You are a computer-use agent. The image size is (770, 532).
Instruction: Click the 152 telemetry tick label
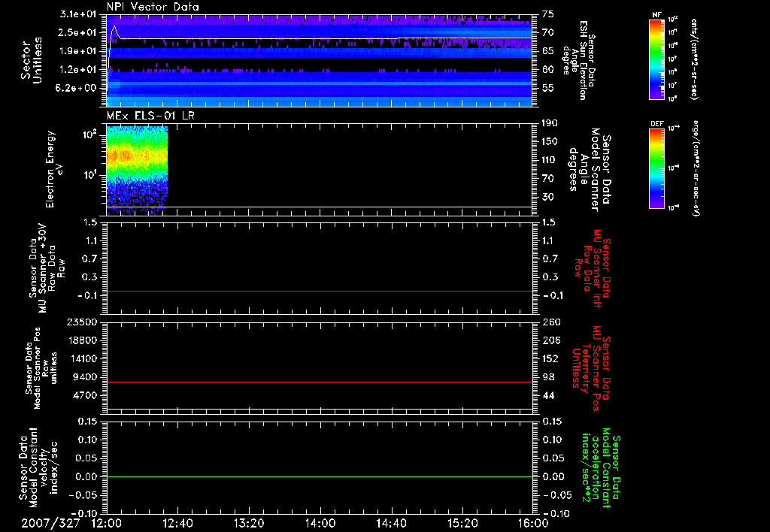point(551,358)
